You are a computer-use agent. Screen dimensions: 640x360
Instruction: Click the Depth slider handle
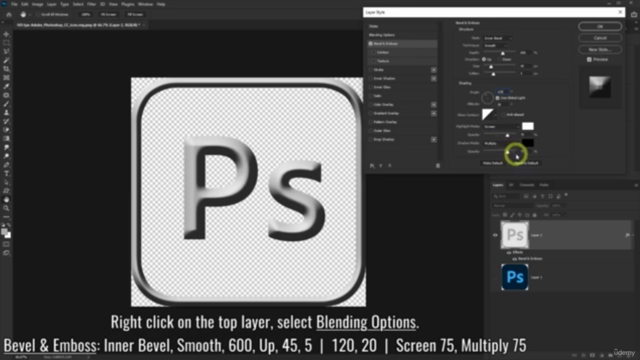click(503, 53)
